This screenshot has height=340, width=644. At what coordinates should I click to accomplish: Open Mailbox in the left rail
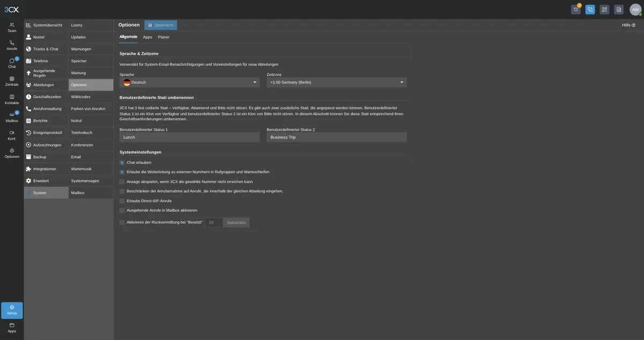coord(12,117)
